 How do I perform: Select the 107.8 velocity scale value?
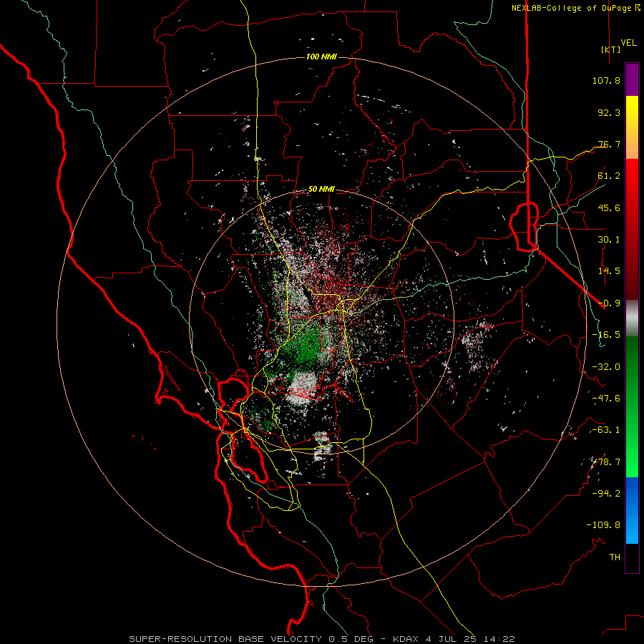tap(606, 80)
